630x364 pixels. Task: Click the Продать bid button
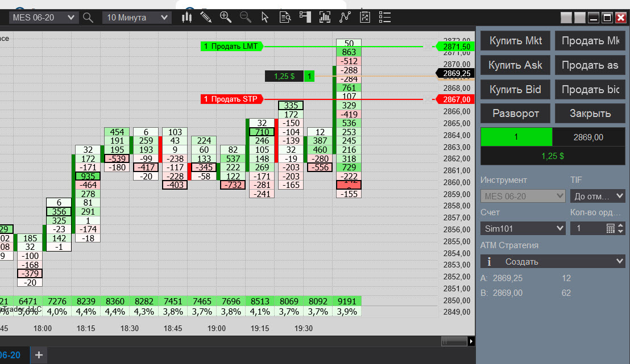click(x=590, y=90)
